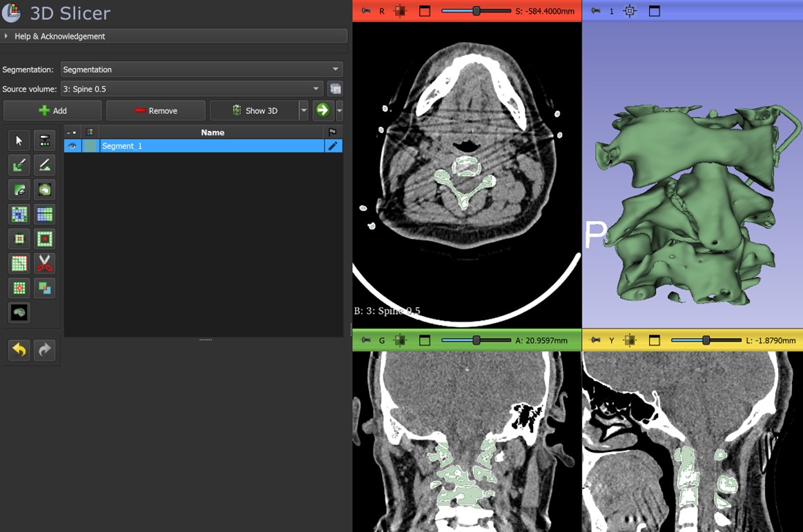This screenshot has width=803, height=532.
Task: Click the yellow Undo arrow
Action: [x=19, y=350]
